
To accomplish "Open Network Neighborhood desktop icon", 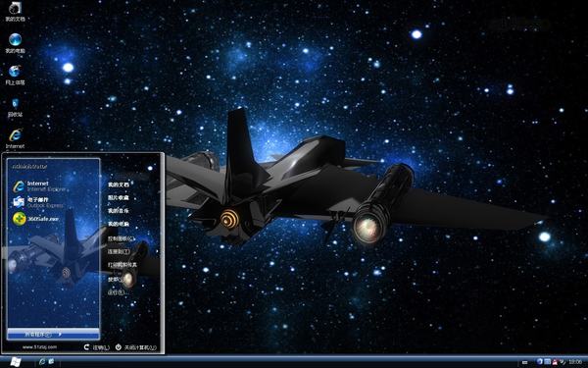I will [15, 75].
